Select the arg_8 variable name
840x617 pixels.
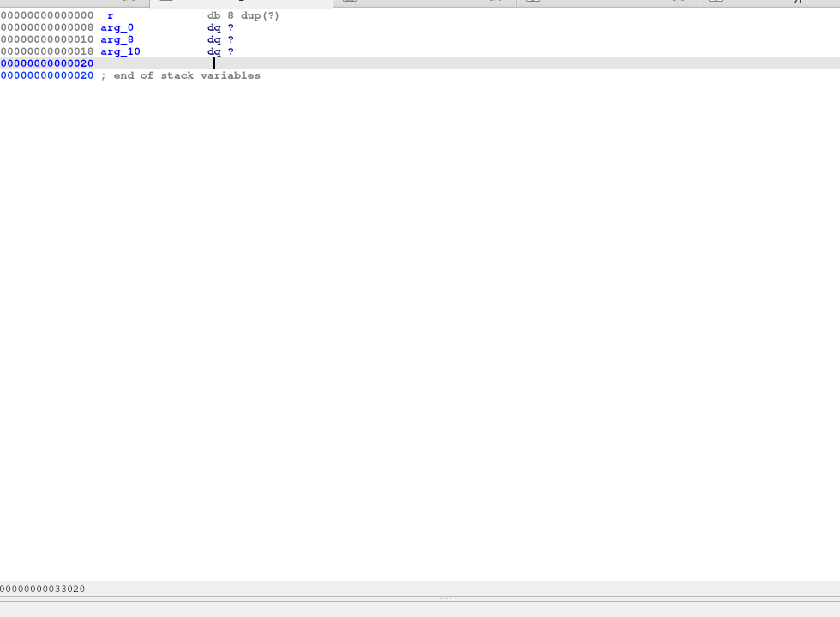[117, 39]
